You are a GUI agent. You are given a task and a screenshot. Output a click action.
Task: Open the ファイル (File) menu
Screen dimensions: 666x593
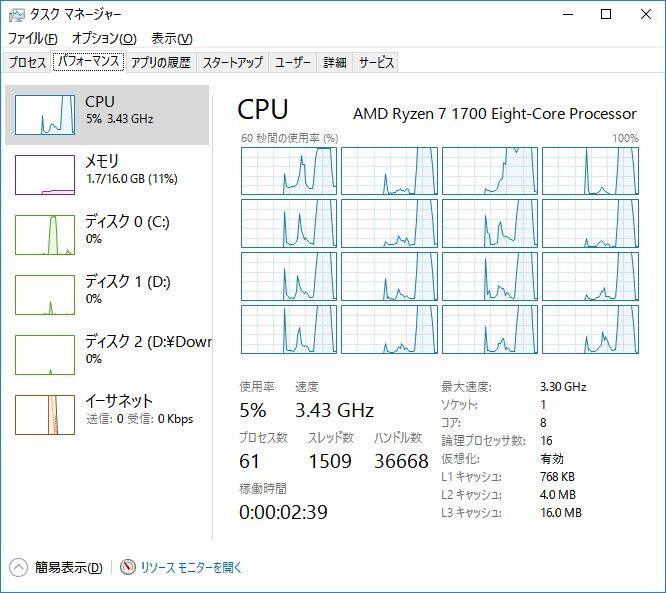pos(32,38)
